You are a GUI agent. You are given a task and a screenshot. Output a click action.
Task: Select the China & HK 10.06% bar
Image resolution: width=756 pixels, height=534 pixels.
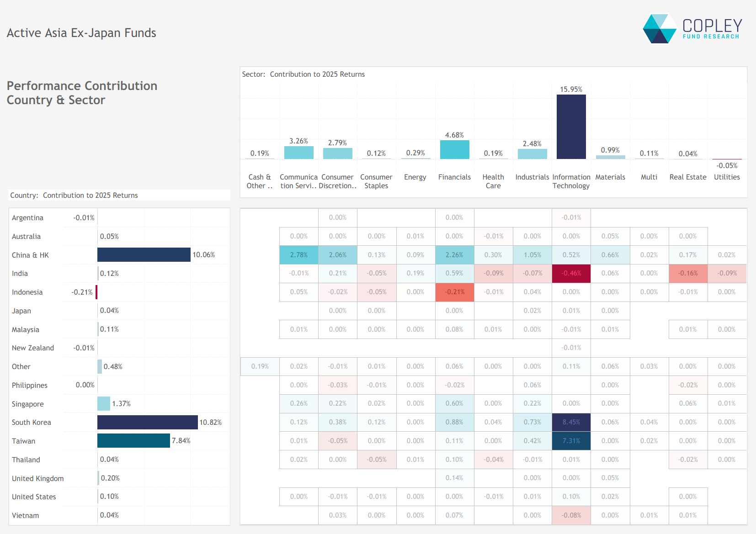point(144,255)
